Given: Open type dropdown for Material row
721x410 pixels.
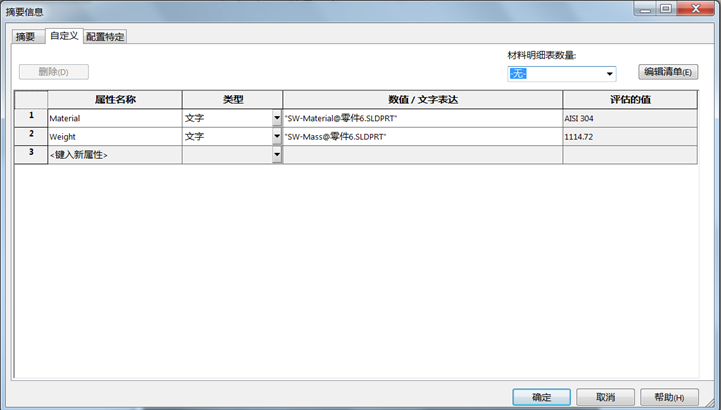Looking at the screenshot, I should coord(277,118).
